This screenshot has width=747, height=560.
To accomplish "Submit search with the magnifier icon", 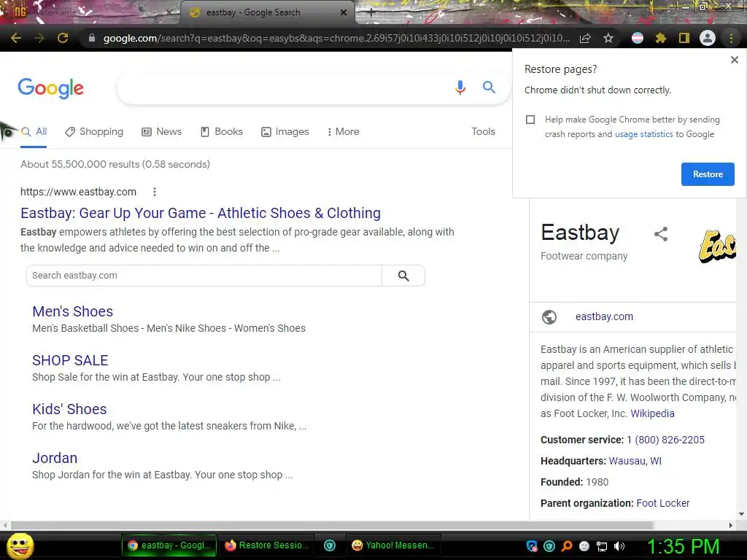I will tap(489, 87).
